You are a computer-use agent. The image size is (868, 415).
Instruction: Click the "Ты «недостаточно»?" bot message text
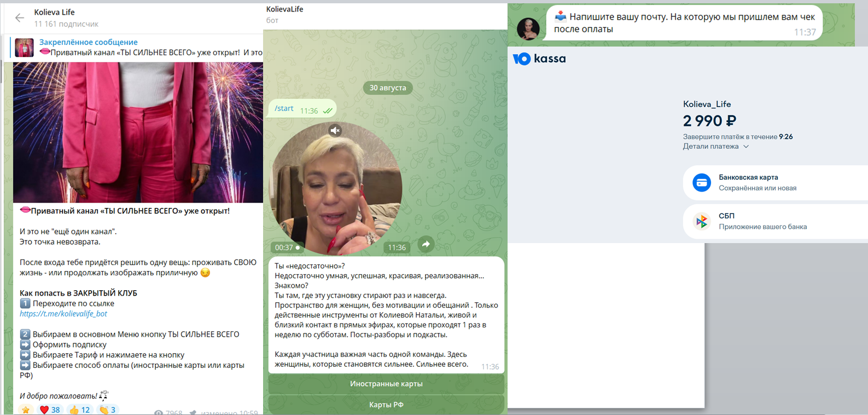coord(386,315)
